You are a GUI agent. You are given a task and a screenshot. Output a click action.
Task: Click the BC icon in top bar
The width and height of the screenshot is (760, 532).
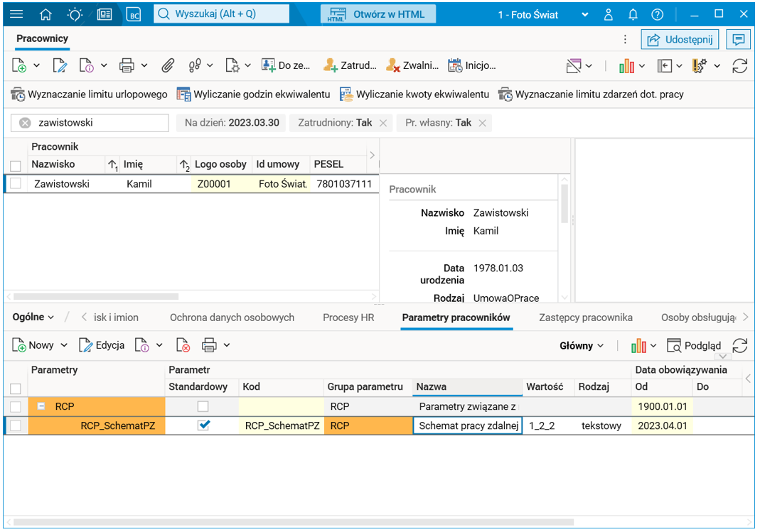pyautogui.click(x=133, y=14)
